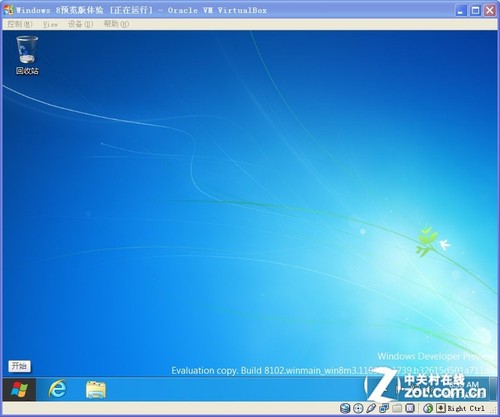Click the USB devices status icon

click(x=371, y=408)
